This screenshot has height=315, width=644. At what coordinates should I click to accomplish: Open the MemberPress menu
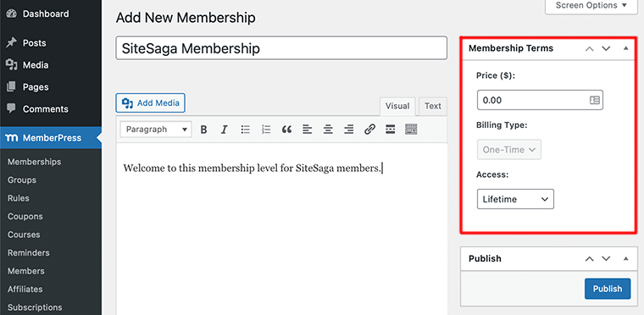pos(51,138)
